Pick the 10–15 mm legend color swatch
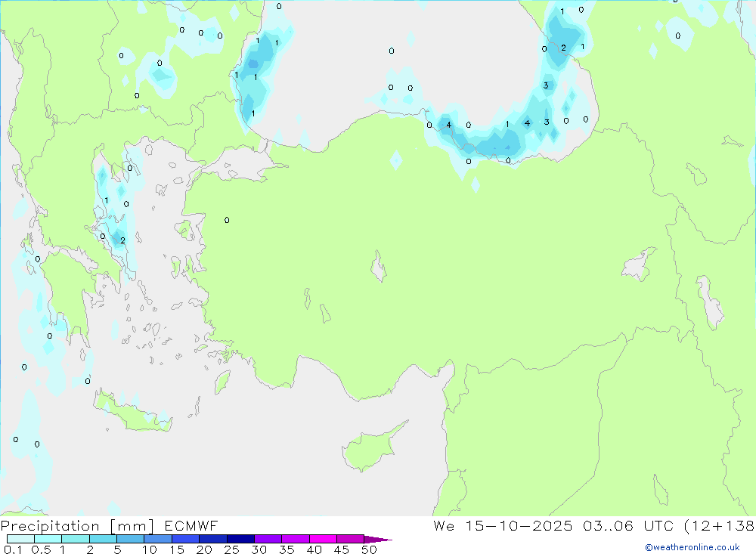756x554 pixels. coord(158,539)
